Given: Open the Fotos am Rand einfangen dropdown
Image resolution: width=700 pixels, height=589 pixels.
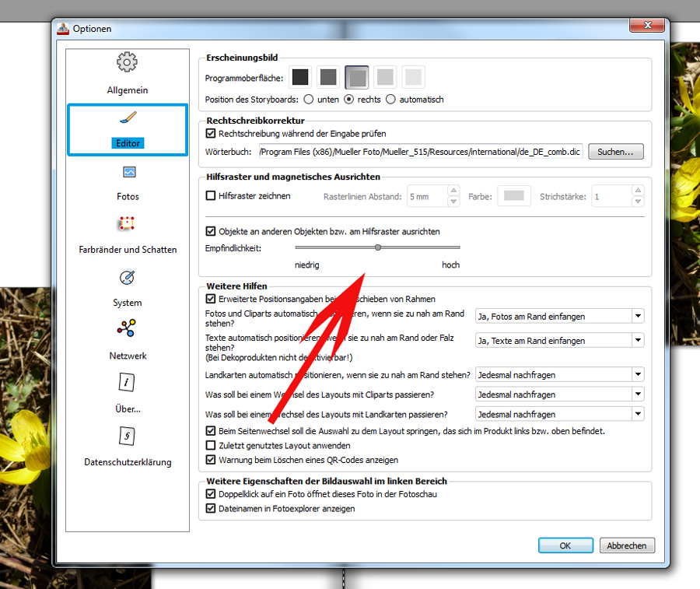Looking at the screenshot, I should point(560,316).
